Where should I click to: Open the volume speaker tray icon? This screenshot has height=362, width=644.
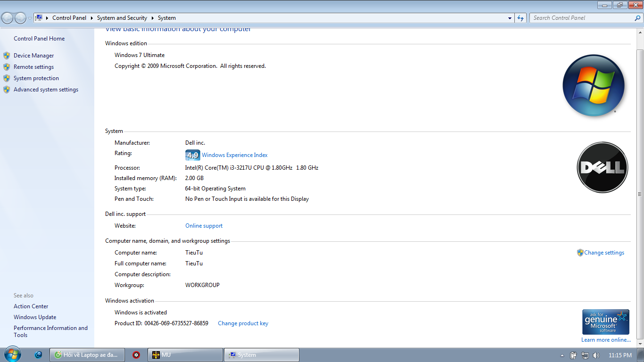(596, 355)
